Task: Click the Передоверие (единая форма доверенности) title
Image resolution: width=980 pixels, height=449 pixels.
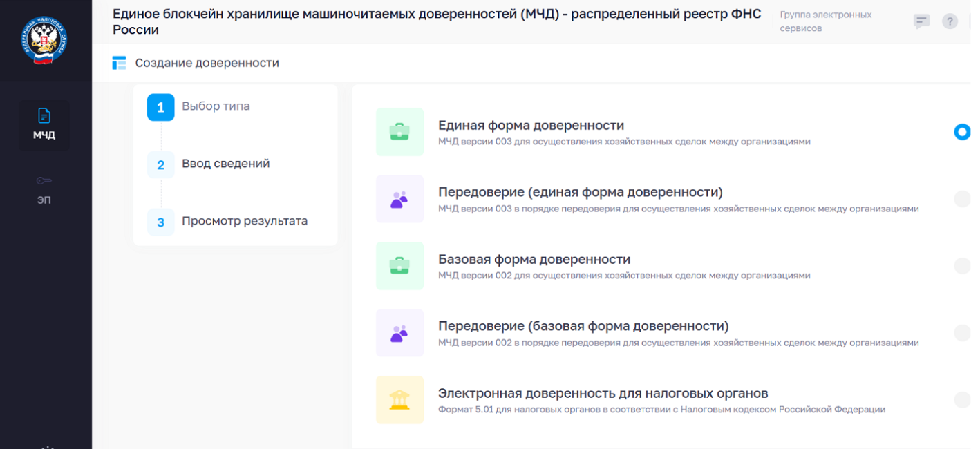Action: pyautogui.click(x=581, y=192)
